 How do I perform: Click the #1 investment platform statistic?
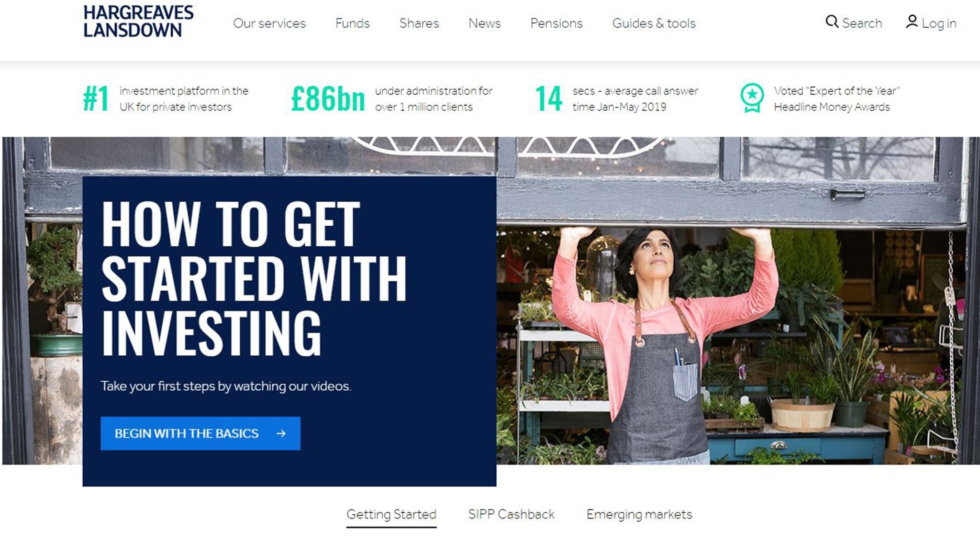166,99
